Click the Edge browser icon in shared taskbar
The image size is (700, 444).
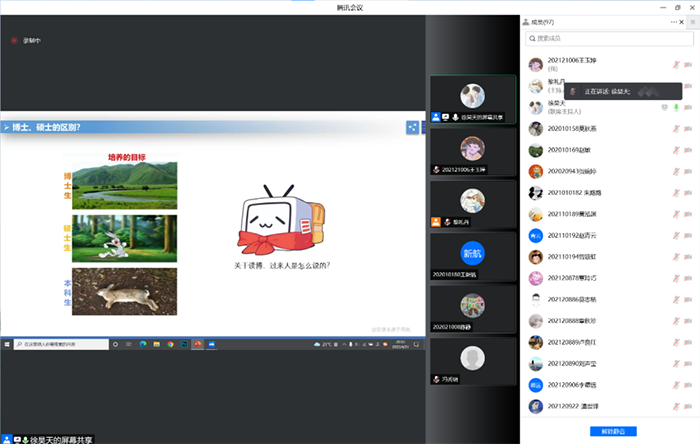click(x=143, y=344)
